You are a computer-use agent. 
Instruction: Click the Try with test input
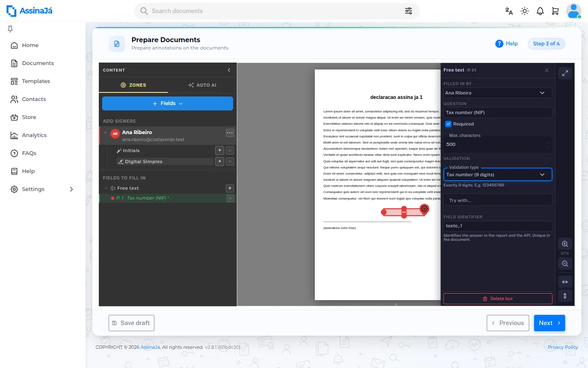point(498,200)
